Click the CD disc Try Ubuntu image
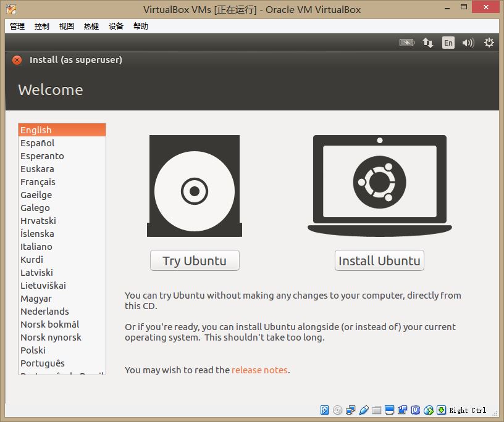This screenshot has width=504, height=422. pos(195,186)
